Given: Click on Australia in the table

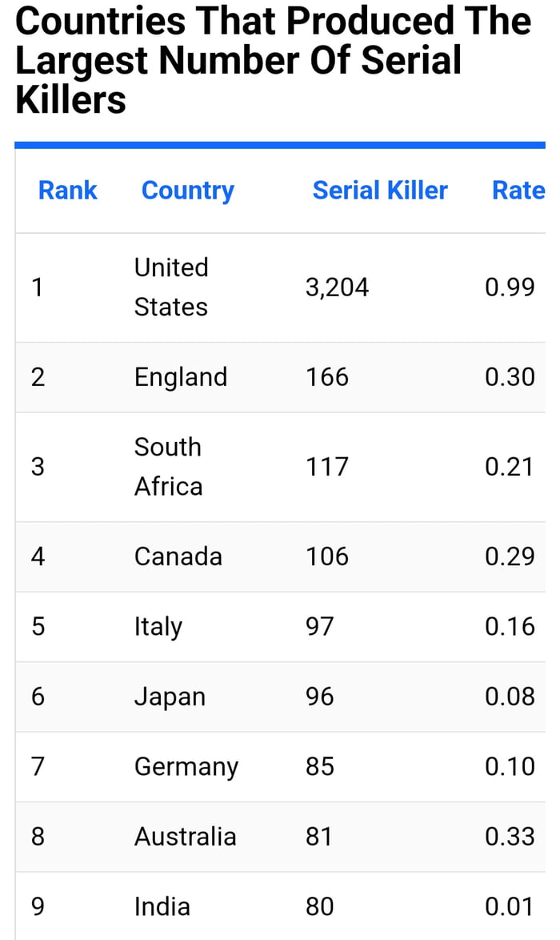Looking at the screenshot, I should 186,837.
